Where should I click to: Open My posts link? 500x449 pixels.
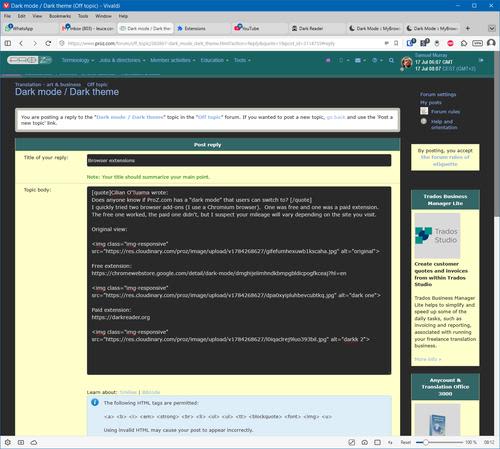pyautogui.click(x=431, y=103)
